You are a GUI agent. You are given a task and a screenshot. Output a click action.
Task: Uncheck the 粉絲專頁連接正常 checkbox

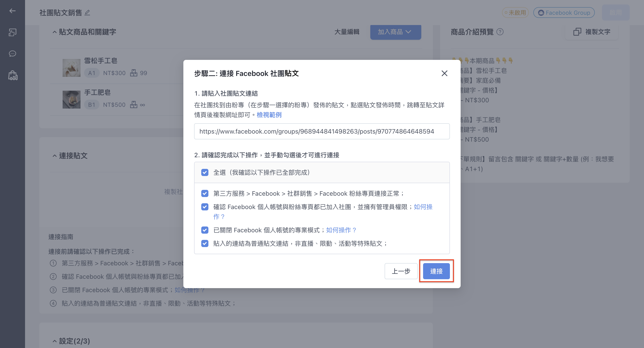(205, 193)
